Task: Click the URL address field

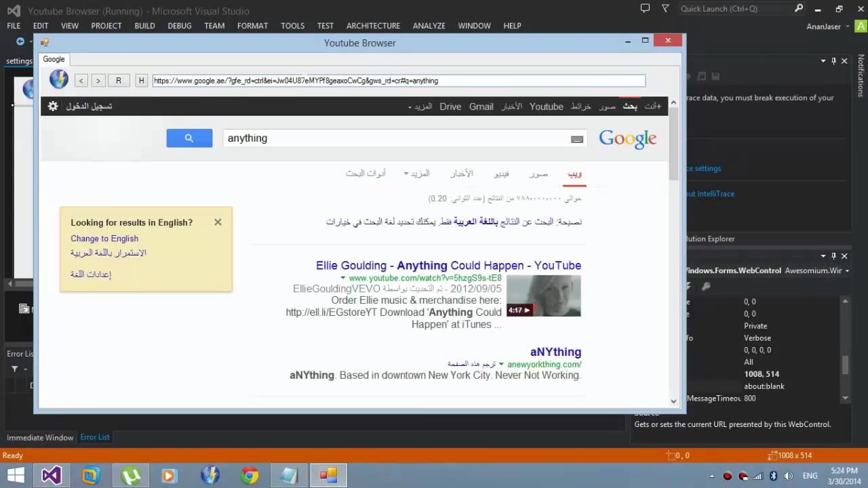Action: (x=399, y=81)
